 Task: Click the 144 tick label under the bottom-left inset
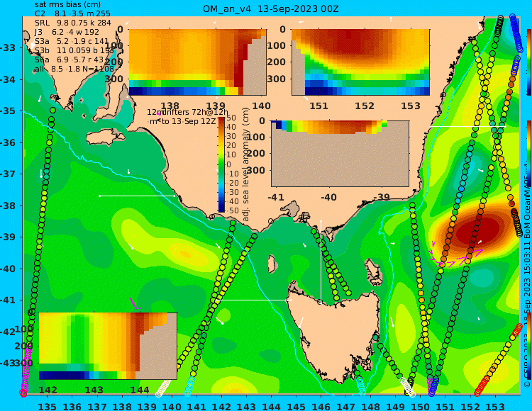(x=140, y=390)
